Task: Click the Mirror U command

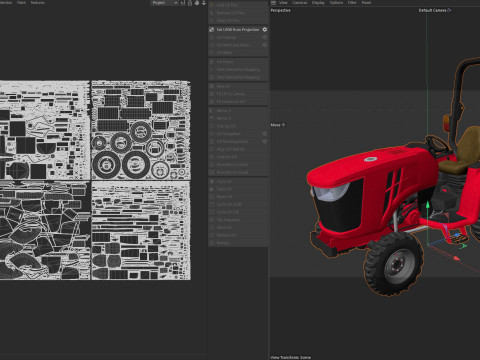Action: tap(238, 111)
